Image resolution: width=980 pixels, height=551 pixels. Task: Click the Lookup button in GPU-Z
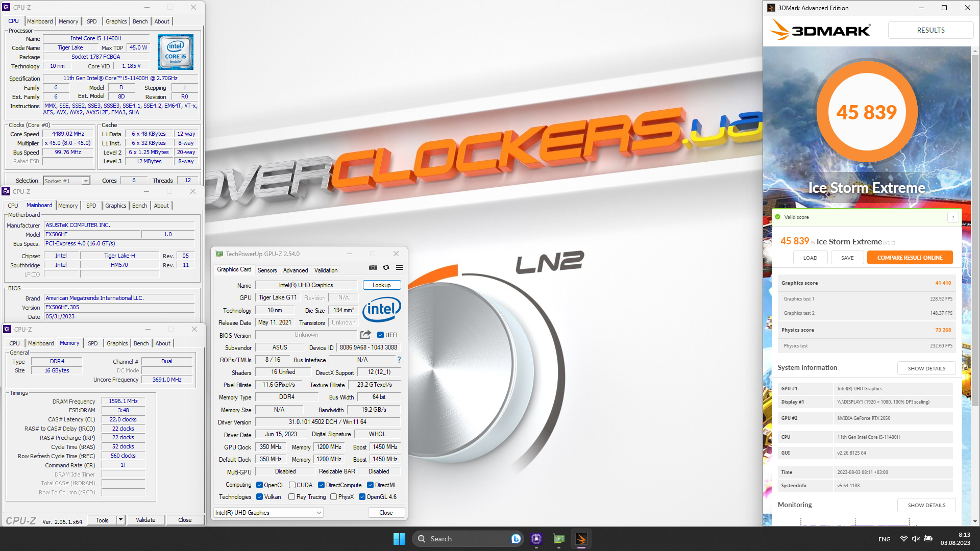[381, 285]
